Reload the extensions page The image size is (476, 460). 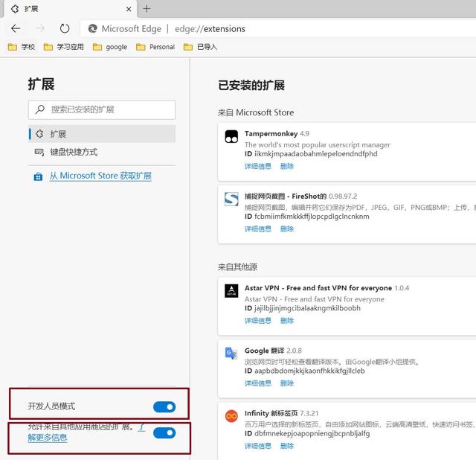coord(65,28)
